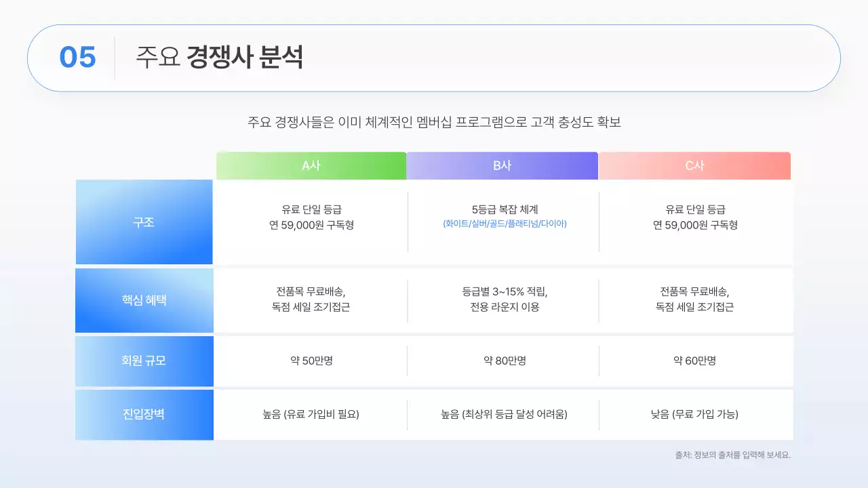
Task: Select the green A사 column header
Action: [x=311, y=166]
